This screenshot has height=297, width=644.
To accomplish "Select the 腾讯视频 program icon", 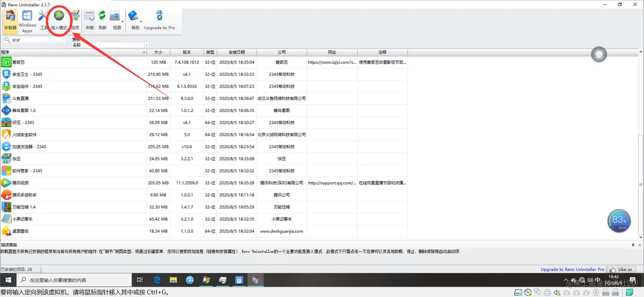I will pos(6,183).
